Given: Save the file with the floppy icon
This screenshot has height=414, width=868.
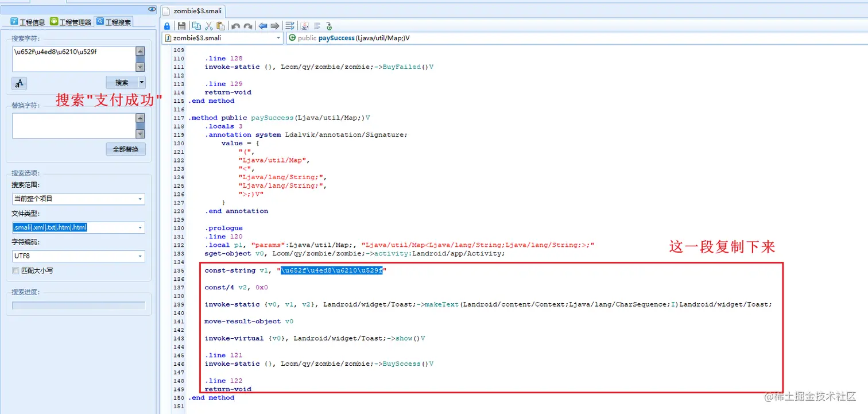Looking at the screenshot, I should coord(181,26).
